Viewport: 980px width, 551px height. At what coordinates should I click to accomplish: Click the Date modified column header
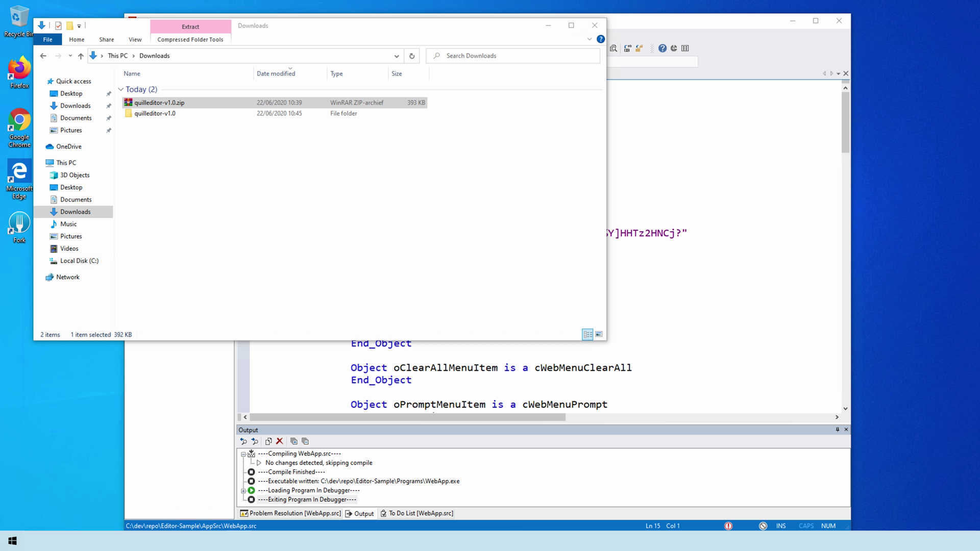[276, 73]
